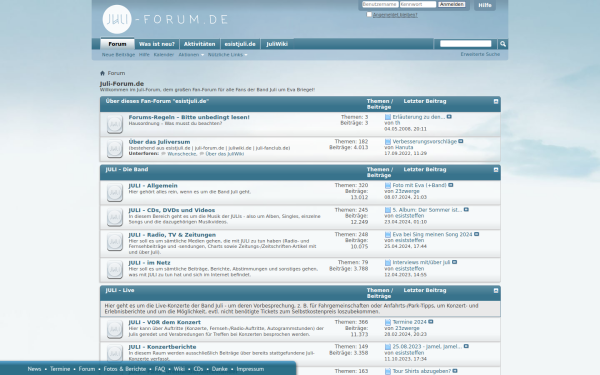Viewport: 600px width, 375px height.
Task: Click post icon before Termine 2024
Action: pyautogui.click(x=388, y=322)
